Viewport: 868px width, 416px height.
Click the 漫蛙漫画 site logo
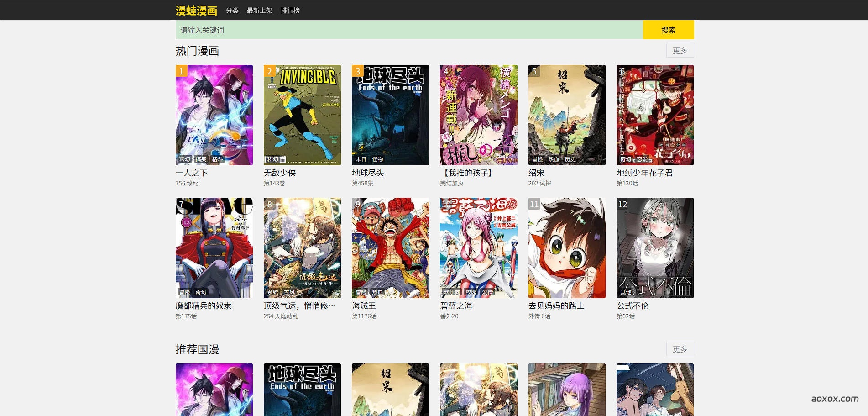[196, 11]
